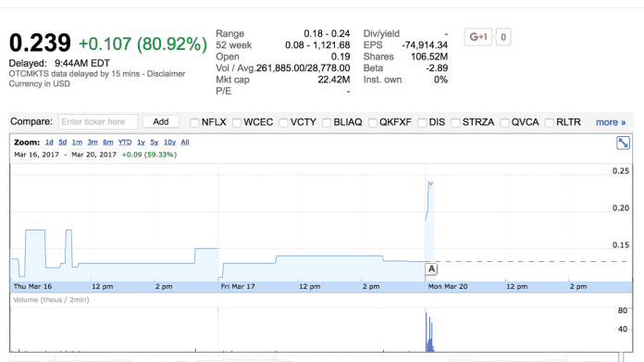Viewport: 644px width, 362px height.
Task: Set chart zoom to 1d
Action: click(x=49, y=143)
